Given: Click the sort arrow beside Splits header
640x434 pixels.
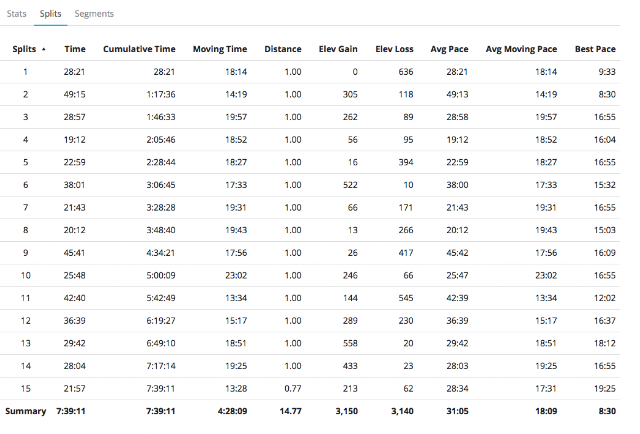Looking at the screenshot, I should [43, 49].
